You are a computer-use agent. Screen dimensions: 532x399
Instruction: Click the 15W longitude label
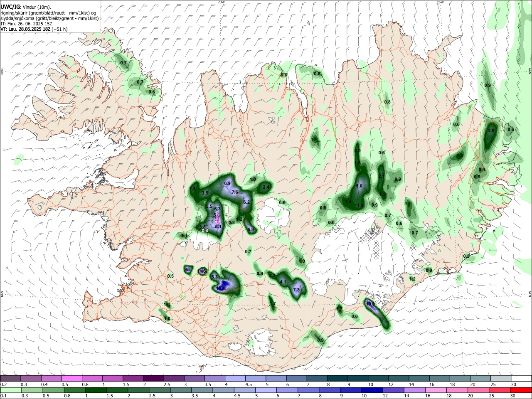click(440, 2)
